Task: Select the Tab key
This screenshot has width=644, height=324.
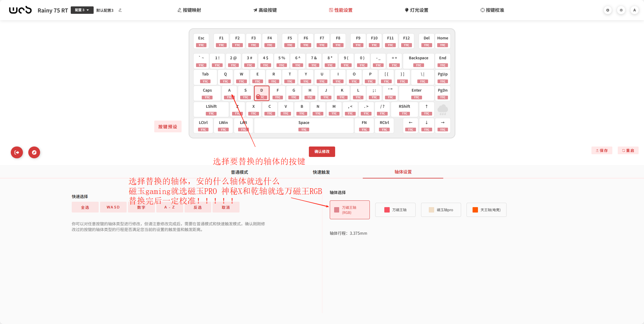Action: [x=205, y=77]
